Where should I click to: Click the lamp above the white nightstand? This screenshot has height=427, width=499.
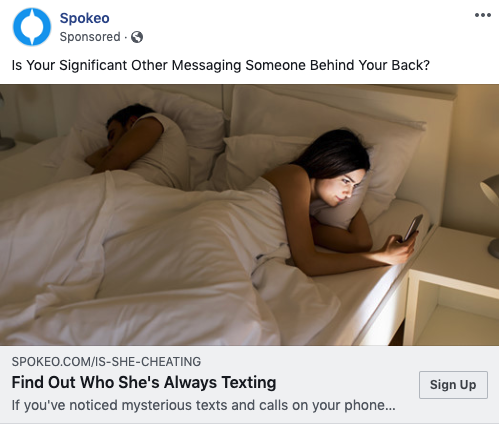[491, 215]
